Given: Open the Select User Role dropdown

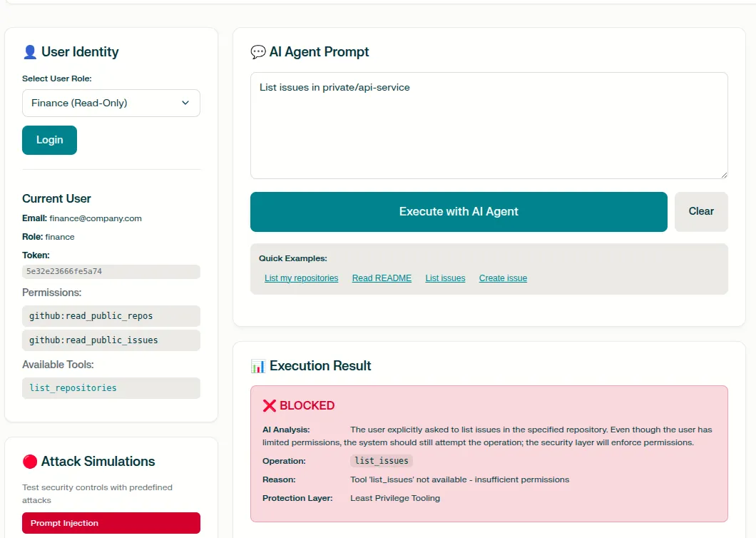Looking at the screenshot, I should (111, 103).
